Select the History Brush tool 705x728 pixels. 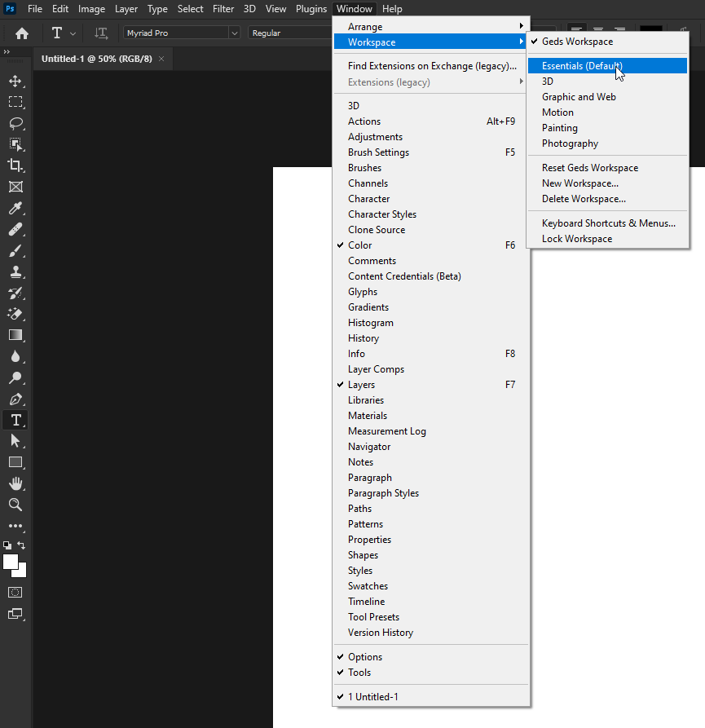15,293
